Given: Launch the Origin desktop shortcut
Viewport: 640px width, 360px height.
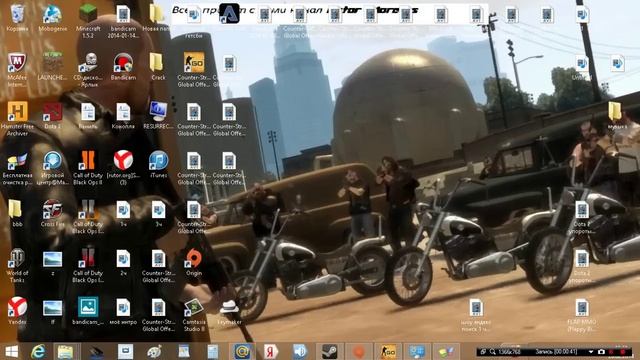Looking at the screenshot, I should click(193, 262).
